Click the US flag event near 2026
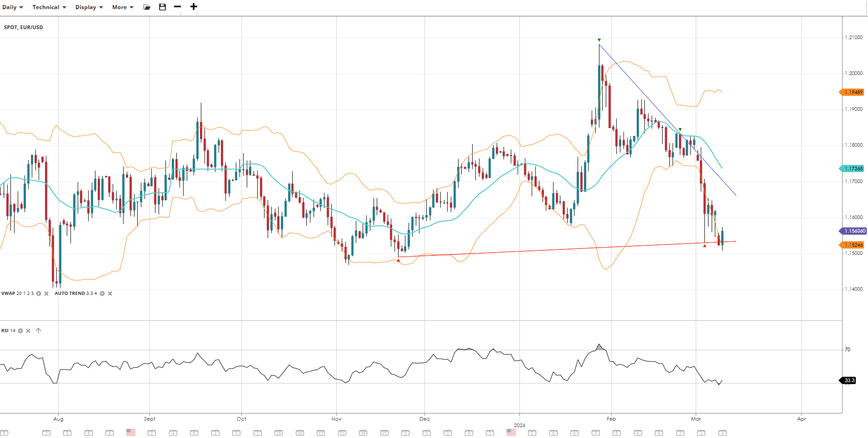Viewport: 868px width, 438px height. (511, 433)
